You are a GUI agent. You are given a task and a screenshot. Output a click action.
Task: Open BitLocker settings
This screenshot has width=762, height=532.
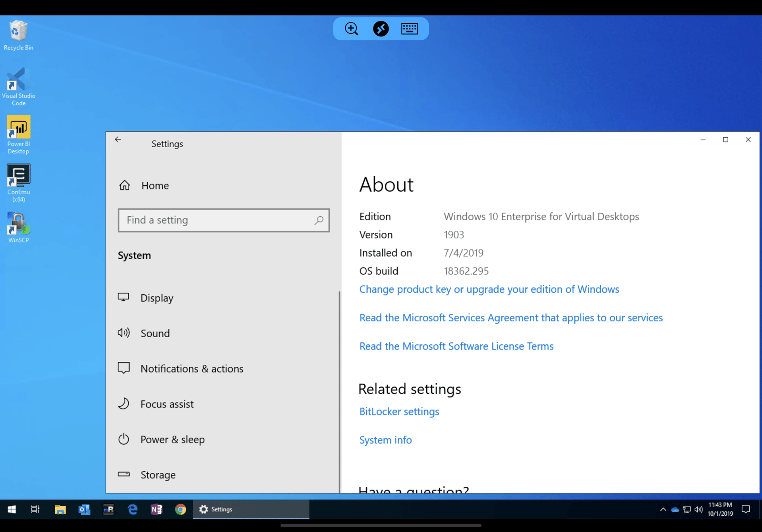pos(399,411)
